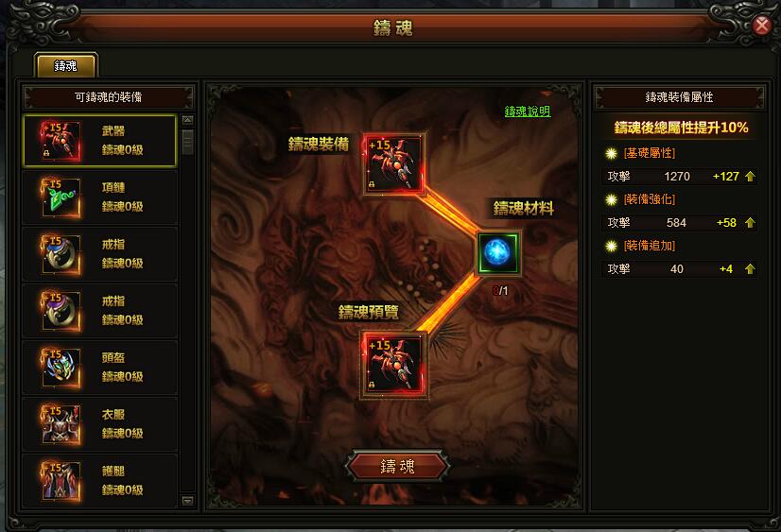Image resolution: width=781 pixels, height=532 pixels.
Task: Click the 頭盔 helmet icon
Action: [61, 368]
